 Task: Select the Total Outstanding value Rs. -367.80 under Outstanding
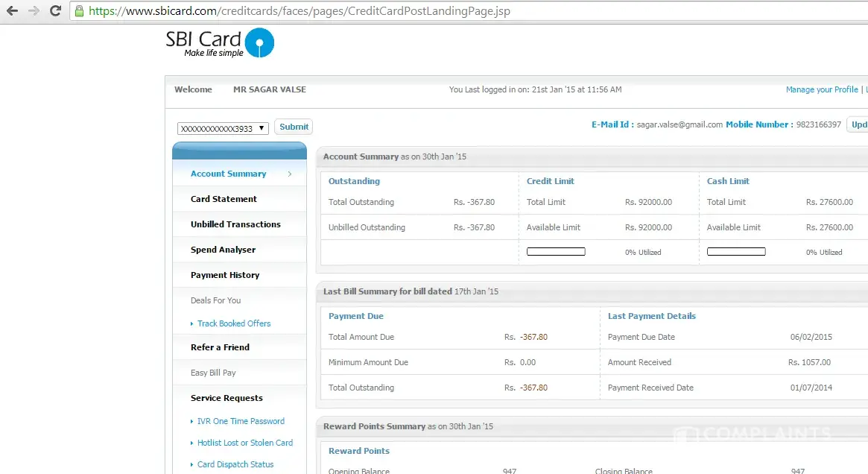[x=474, y=202]
